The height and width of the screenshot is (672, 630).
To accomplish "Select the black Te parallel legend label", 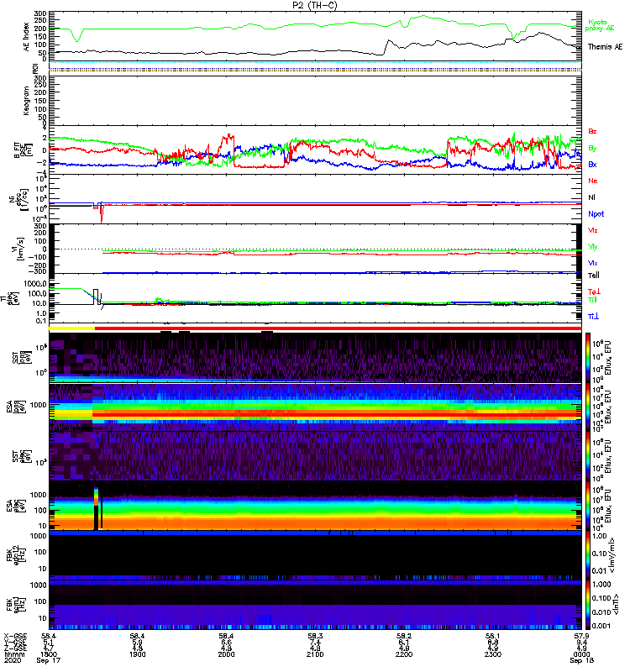I will pyautogui.click(x=594, y=276).
